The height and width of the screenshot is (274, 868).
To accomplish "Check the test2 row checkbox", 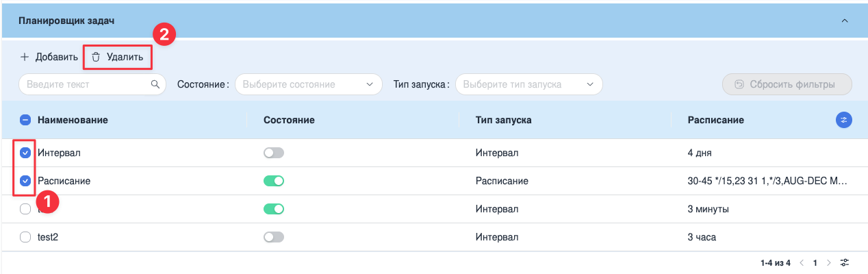I will tap(25, 237).
